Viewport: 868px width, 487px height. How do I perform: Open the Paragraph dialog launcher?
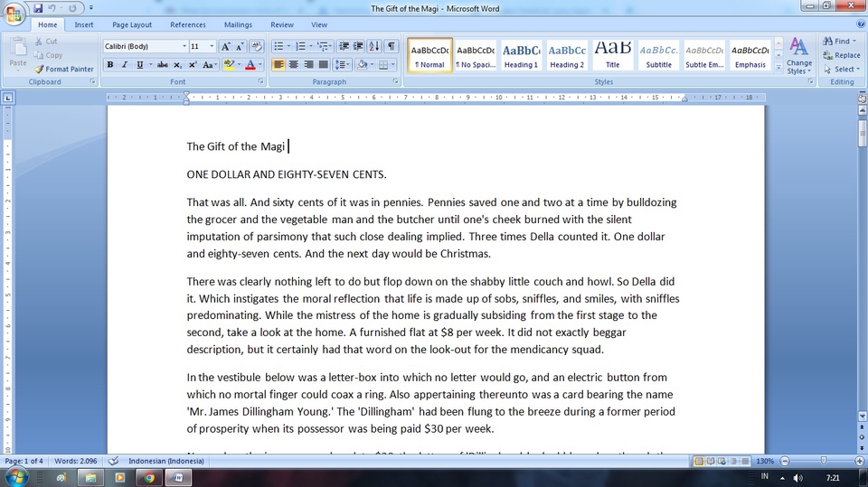point(396,81)
